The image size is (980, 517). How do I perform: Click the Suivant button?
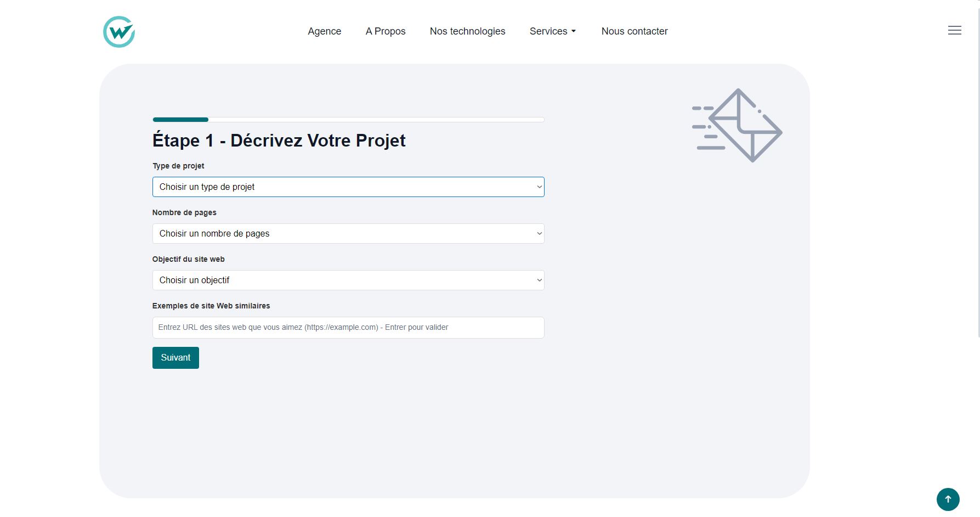pos(175,358)
